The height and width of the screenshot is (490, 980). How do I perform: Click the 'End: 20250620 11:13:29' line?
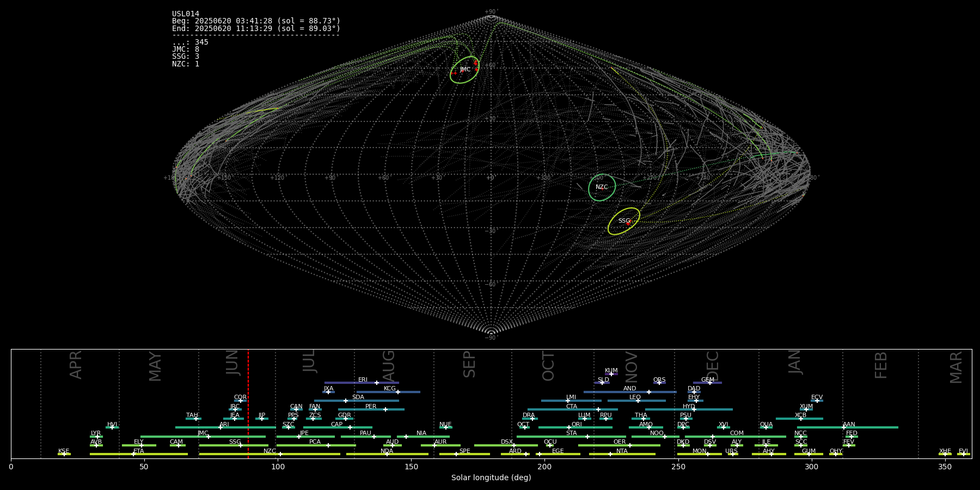(256, 28)
